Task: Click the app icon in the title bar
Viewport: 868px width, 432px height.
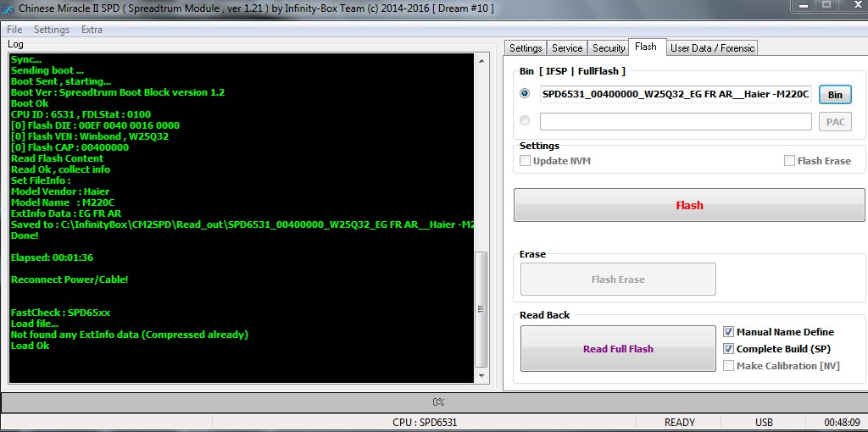Action: pos(7,8)
